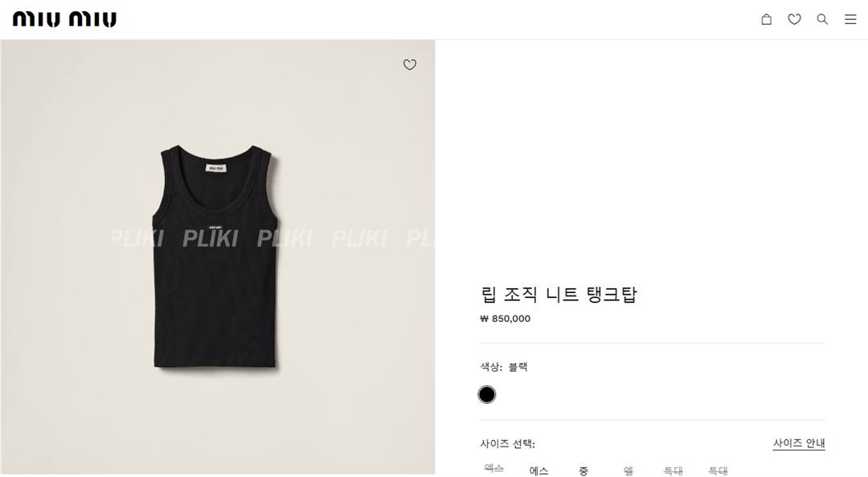Select the 특대 size right after 엘

coord(674,471)
